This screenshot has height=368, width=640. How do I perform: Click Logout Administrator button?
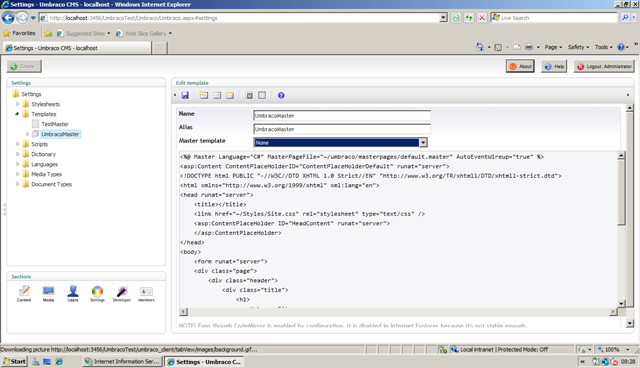click(x=604, y=66)
